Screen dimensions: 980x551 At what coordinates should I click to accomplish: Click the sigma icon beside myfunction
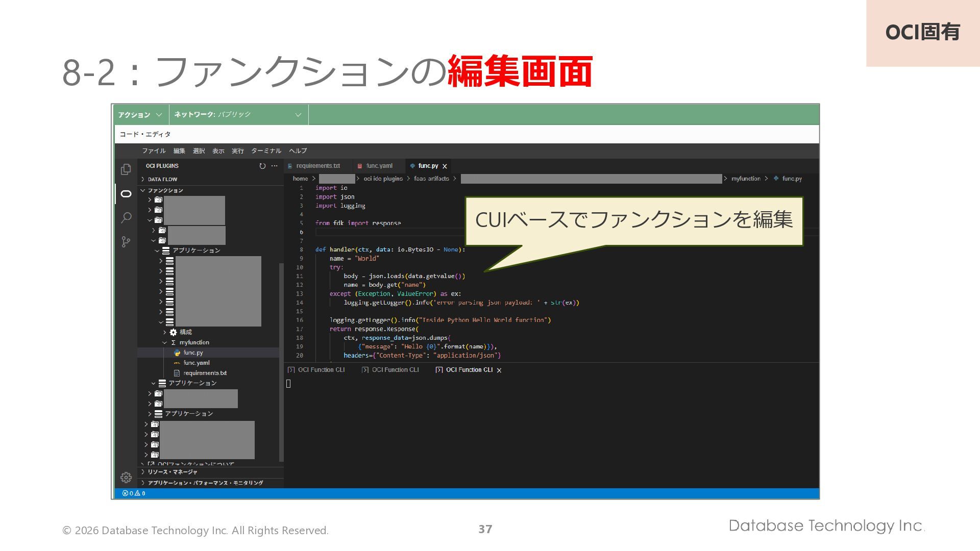point(173,342)
